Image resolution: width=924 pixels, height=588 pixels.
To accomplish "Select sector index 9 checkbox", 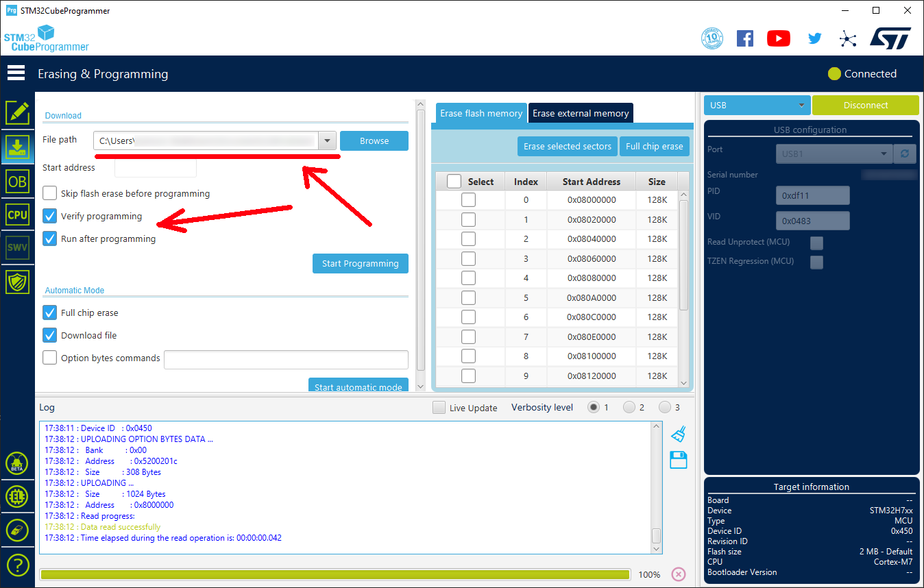I will (468, 376).
